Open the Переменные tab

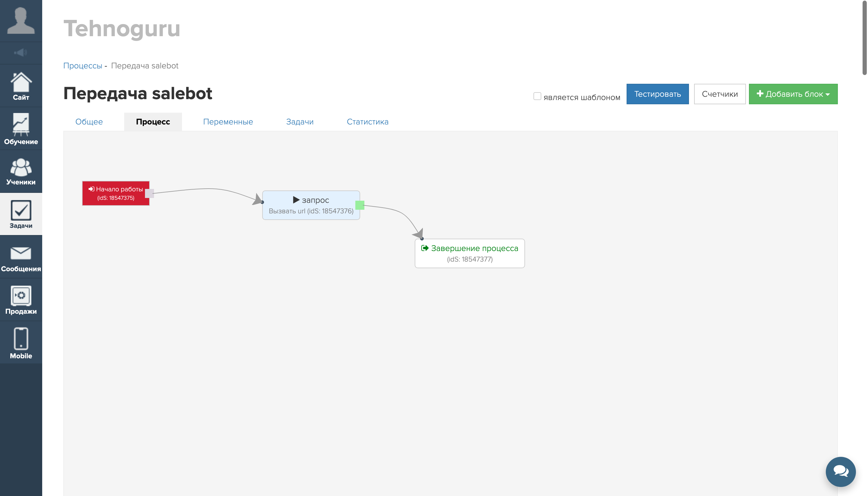coord(228,122)
